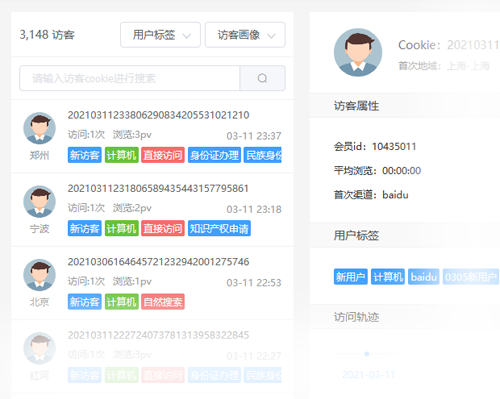This screenshot has height=399, width=500.
Task: Click the 03-11 23:18 timestamp
Action: tap(254, 209)
